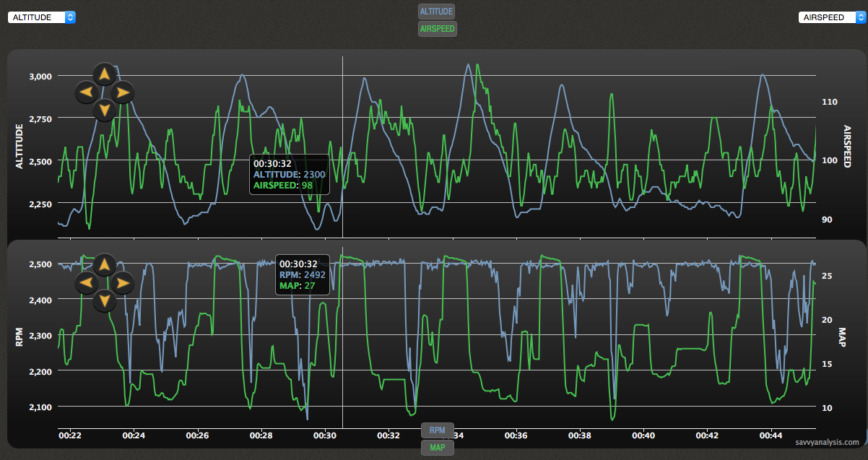Toggle the AIRSPEED series legend button
868x460 pixels.
point(438,29)
